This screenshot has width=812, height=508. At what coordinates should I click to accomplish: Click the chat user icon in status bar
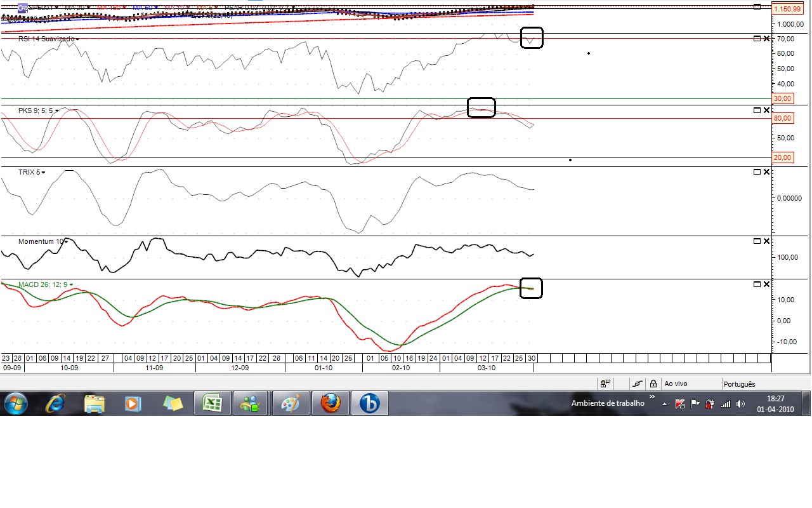click(605, 384)
